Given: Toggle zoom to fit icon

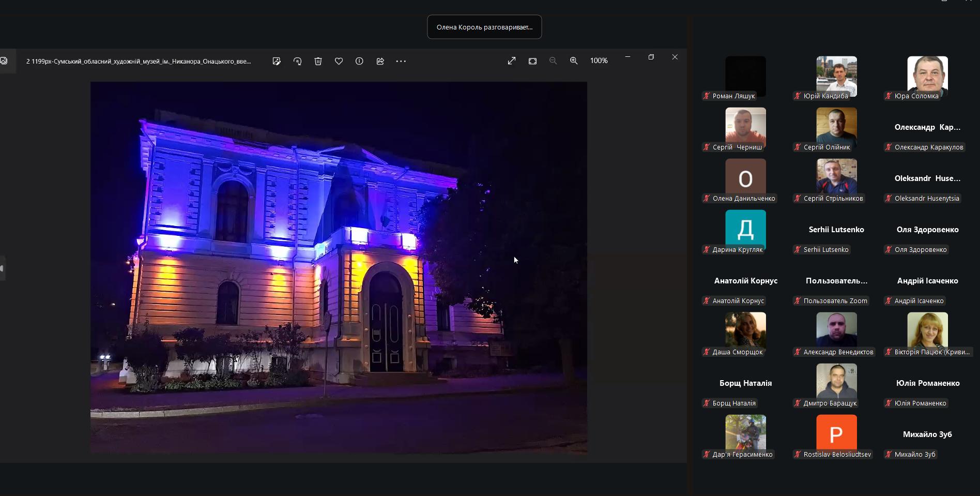Looking at the screenshot, I should click(532, 61).
